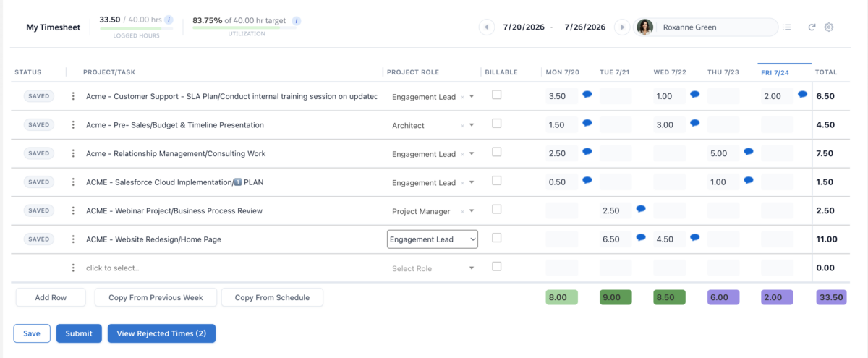Click the Total column header
Viewport: 868px width, 358px height.
coord(826,72)
